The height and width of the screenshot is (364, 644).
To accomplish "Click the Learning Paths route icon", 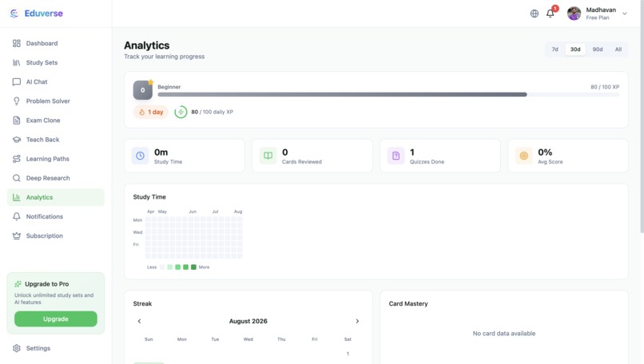I will click(17, 159).
